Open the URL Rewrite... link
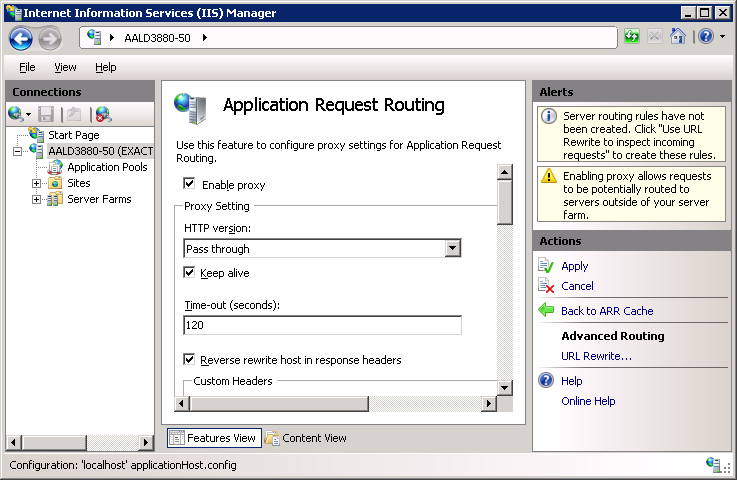The height and width of the screenshot is (480, 737). (596, 356)
